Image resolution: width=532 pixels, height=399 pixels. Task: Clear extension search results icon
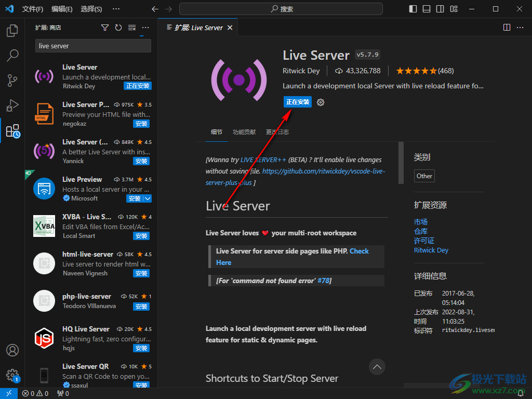(x=132, y=28)
